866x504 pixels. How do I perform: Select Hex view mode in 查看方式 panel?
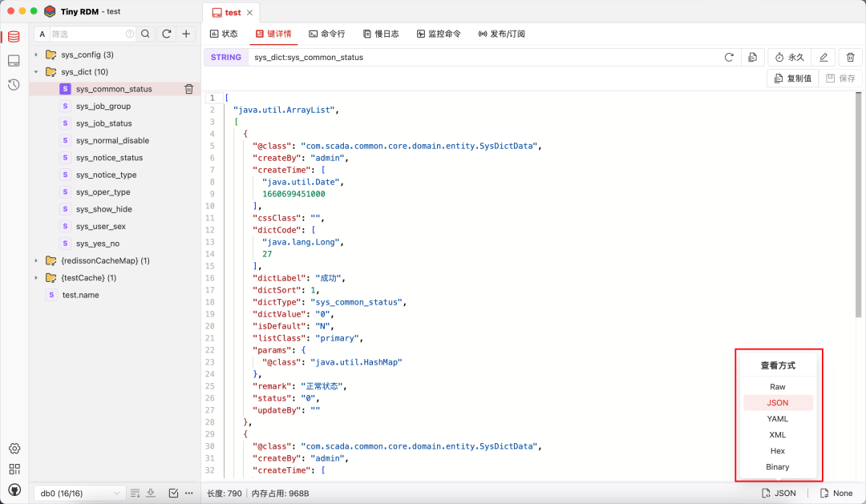point(777,450)
